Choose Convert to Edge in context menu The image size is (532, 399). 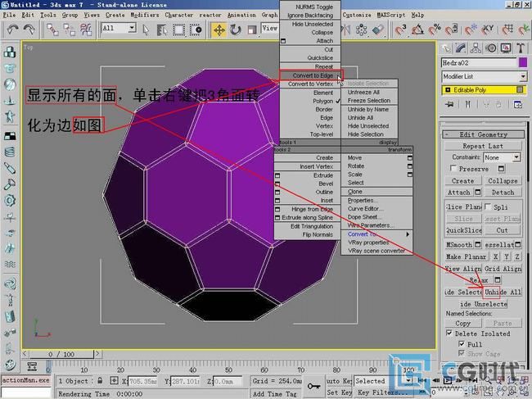[309, 75]
